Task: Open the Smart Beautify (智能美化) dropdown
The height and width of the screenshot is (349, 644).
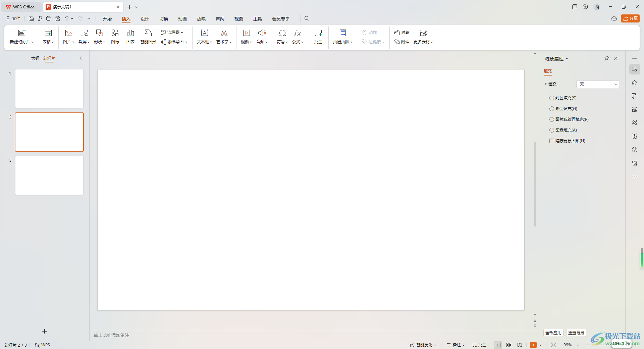Action: (x=423, y=345)
